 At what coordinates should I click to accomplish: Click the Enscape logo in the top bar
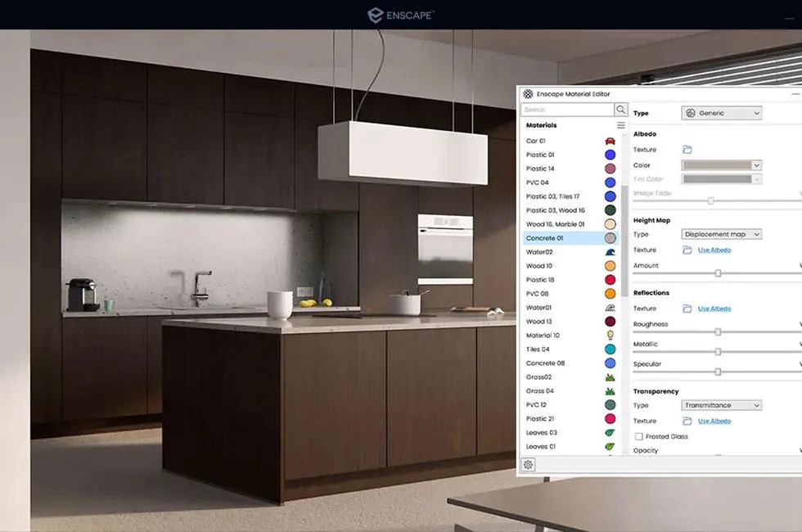pos(401,16)
